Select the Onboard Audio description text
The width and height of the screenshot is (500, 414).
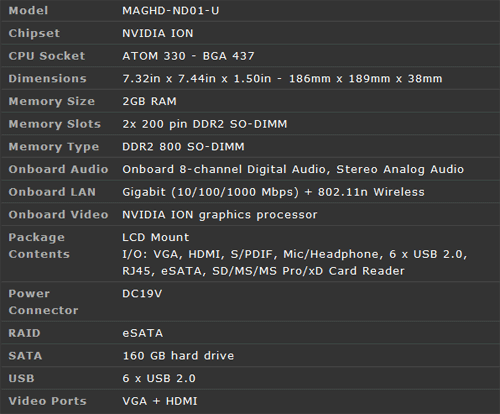293,169
